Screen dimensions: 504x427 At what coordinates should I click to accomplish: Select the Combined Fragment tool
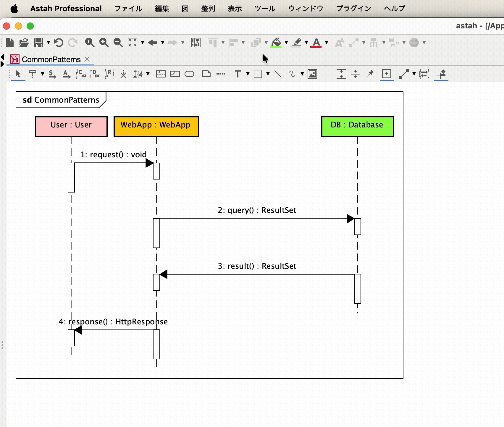pos(161,74)
